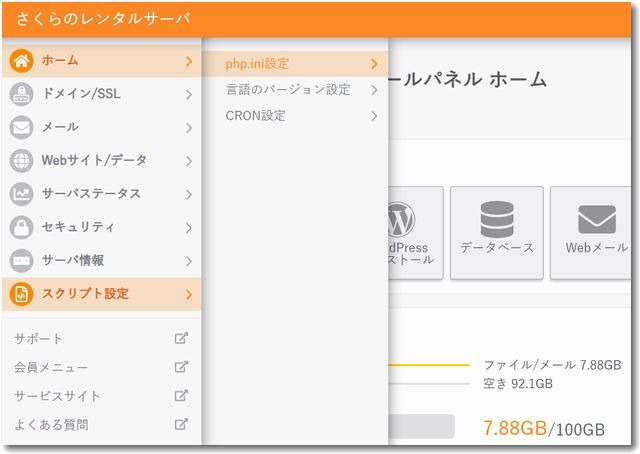
Task: Expand the Webサイト/データ chevron
Action: point(189,161)
